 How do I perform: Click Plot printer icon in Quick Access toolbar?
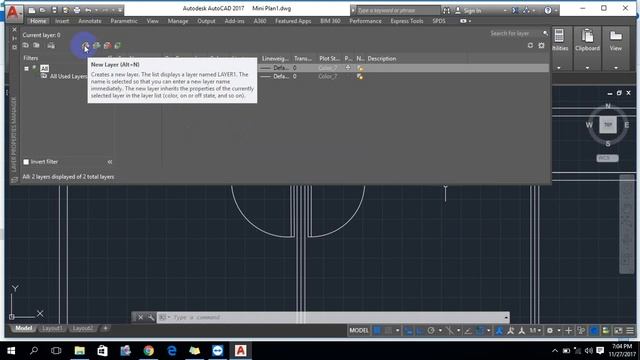[77, 10]
